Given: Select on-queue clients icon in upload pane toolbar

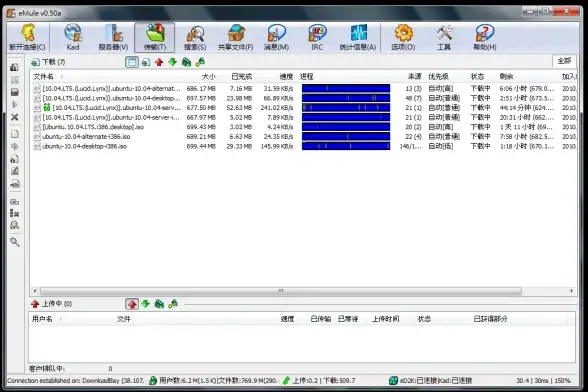Looking at the screenshot, I should pos(159,304).
